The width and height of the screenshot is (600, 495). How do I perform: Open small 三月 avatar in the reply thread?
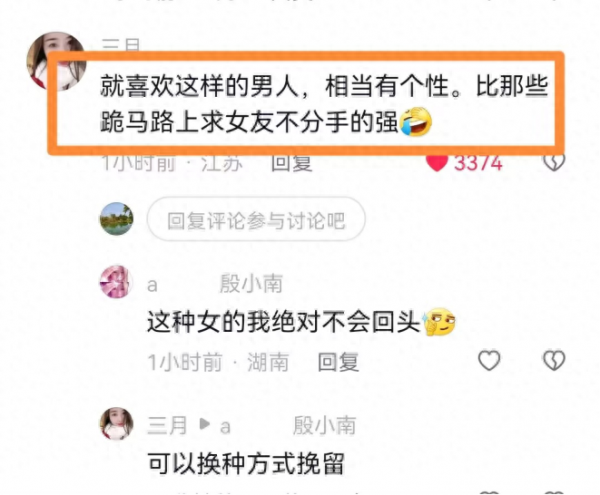pyautogui.click(x=117, y=423)
